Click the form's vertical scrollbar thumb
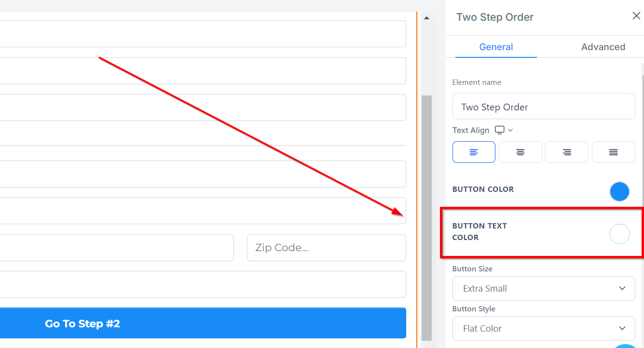Image resolution: width=644 pixels, height=348 pixels. (x=426, y=217)
